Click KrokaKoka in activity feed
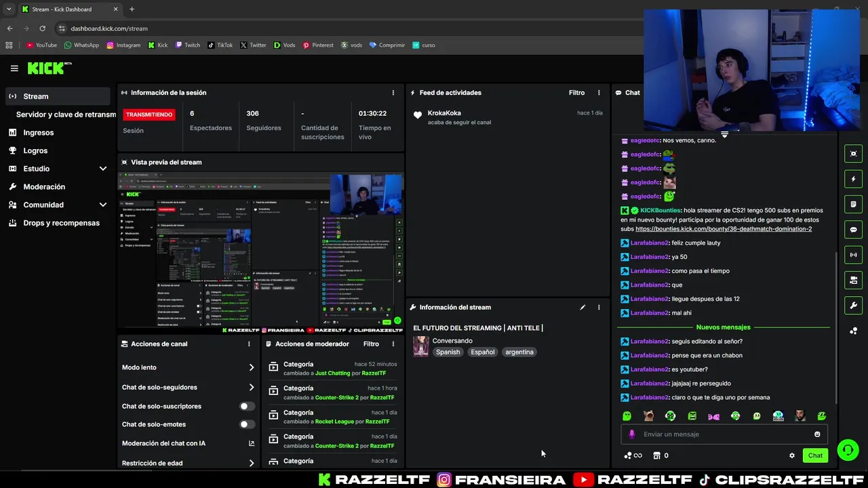This screenshot has width=868, height=488. (444, 113)
